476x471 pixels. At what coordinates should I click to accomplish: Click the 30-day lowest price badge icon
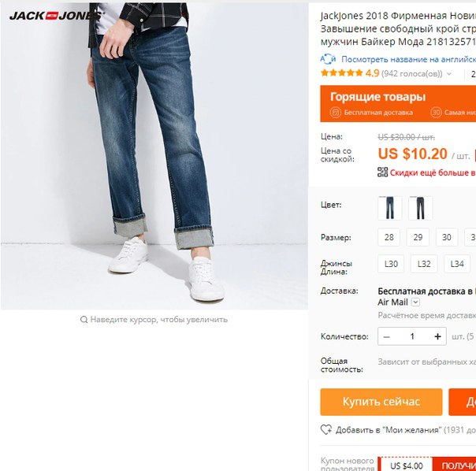tap(436, 113)
